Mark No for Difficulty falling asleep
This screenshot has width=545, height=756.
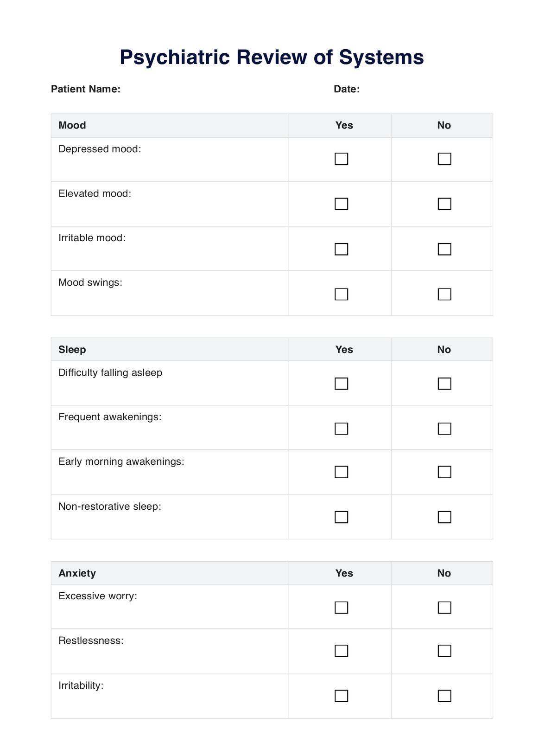click(x=444, y=384)
